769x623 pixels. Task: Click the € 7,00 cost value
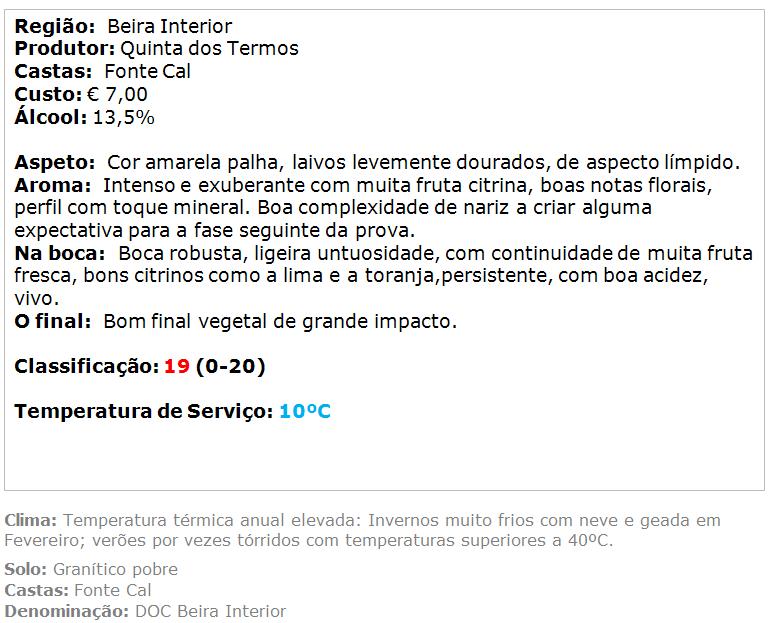pos(117,94)
